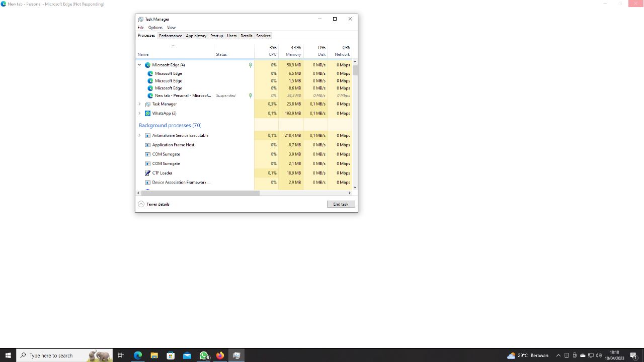Screen dimensions: 644x362
Task: Click the taskbar search box
Action: click(x=64, y=355)
